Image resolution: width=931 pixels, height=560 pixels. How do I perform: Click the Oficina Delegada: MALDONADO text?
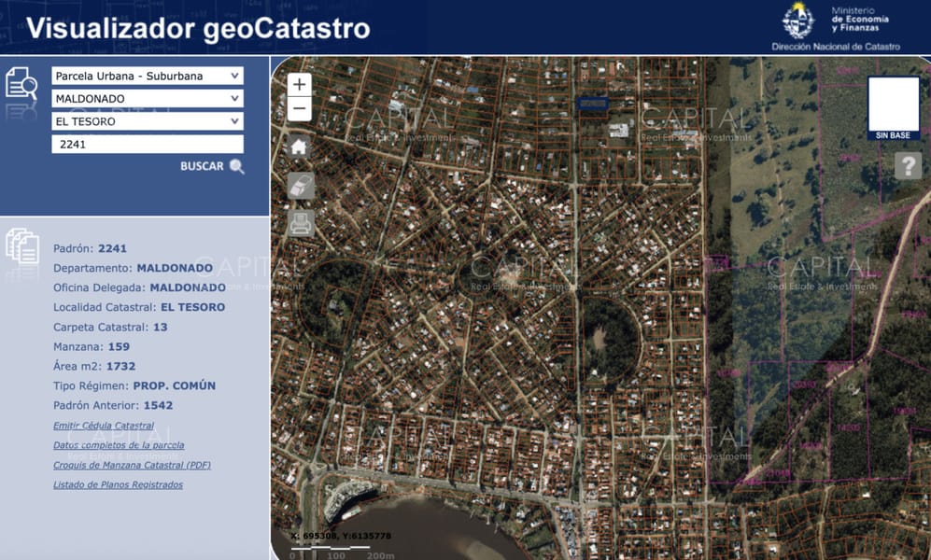pyautogui.click(x=139, y=287)
